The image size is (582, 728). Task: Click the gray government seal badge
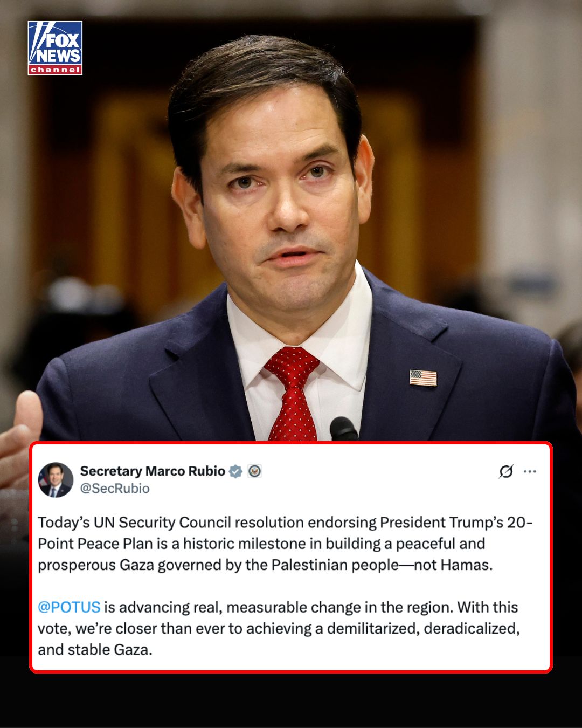[x=254, y=471]
